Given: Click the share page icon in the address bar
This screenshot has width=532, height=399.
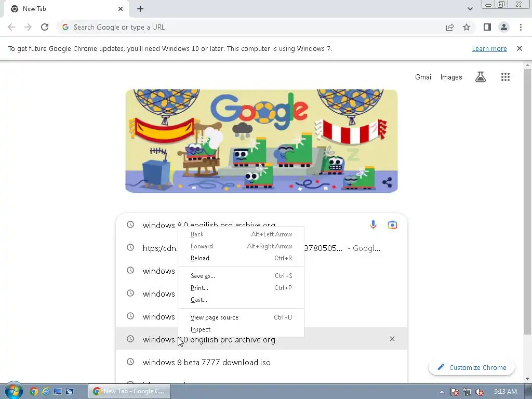Looking at the screenshot, I should [x=450, y=27].
